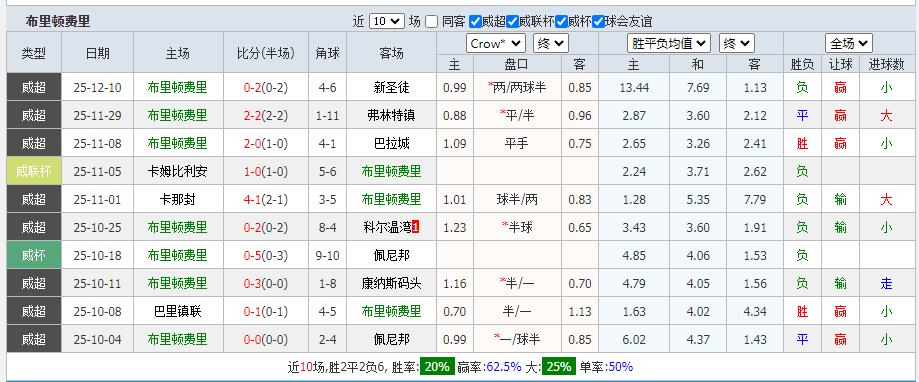The width and height of the screenshot is (919, 382).
Task: Toggle the 同客 checkbox
Action: pyautogui.click(x=431, y=22)
